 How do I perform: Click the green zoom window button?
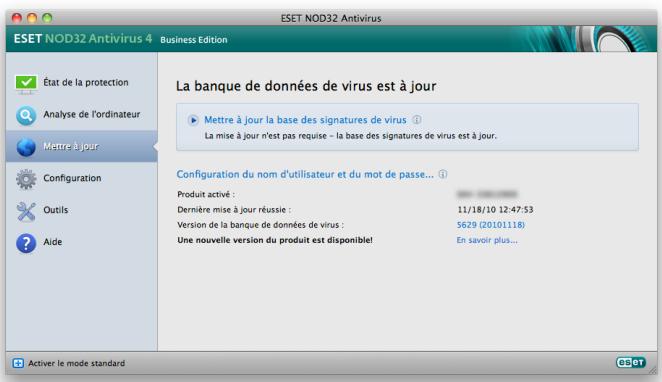coord(47,18)
